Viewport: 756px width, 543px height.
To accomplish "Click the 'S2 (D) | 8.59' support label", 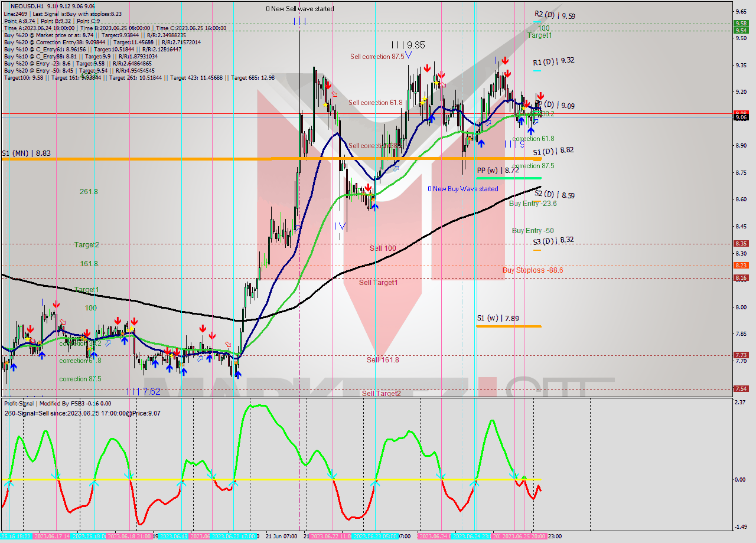I will pos(554,194).
